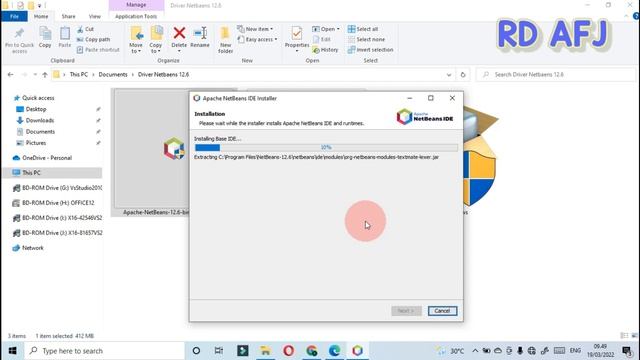Click Select all in ribbon
Image resolution: width=640 pixels, height=360 pixels.
[x=363, y=29]
